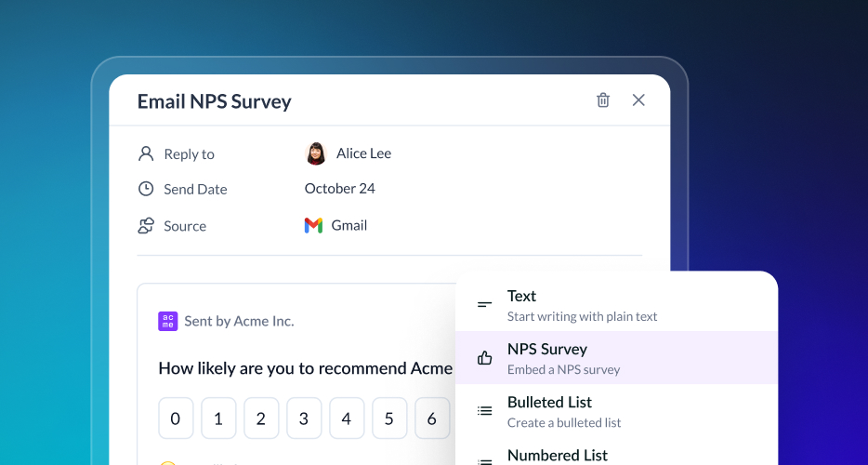Select score 1 on the survey
This screenshot has width=868, height=465.
[218, 418]
